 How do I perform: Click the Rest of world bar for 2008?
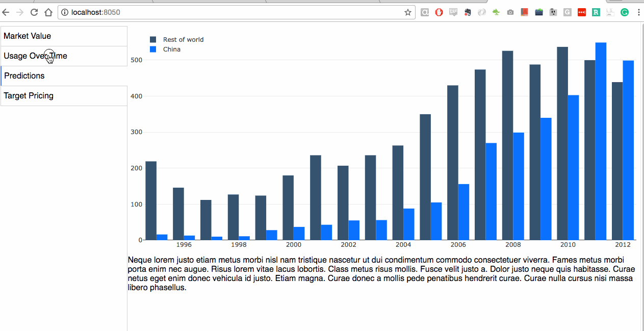pos(507,145)
